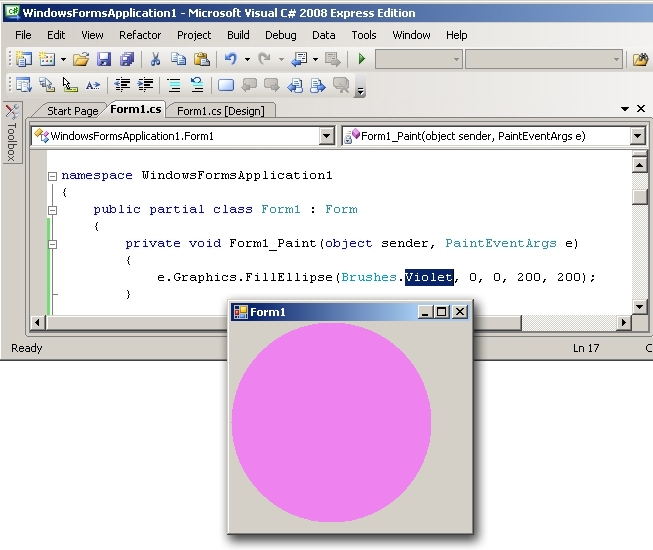Collapse the namespace WindowsFormsApplication1 outline block
The image size is (653, 550).
52,176
